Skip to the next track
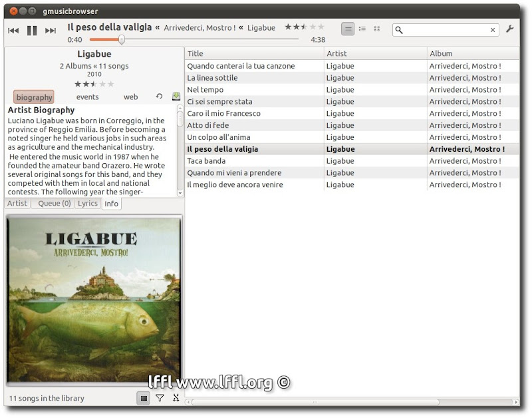 (x=51, y=31)
